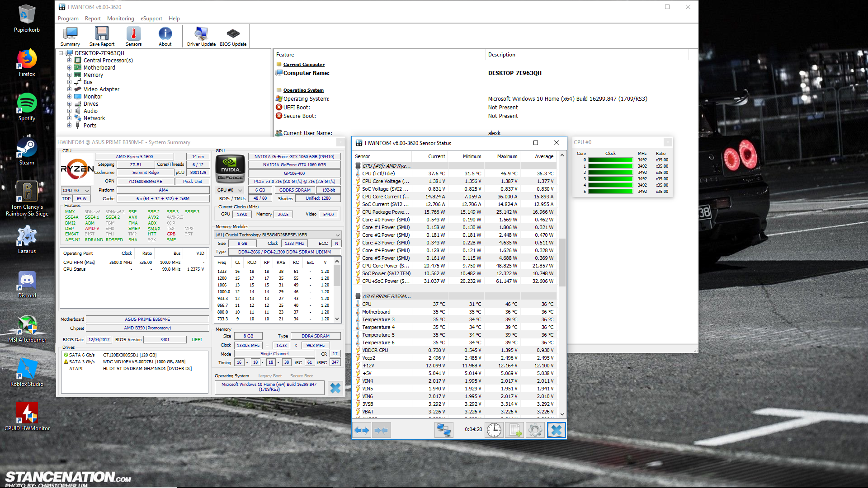868x488 pixels.
Task: Open the Report menu
Action: pos(93,19)
